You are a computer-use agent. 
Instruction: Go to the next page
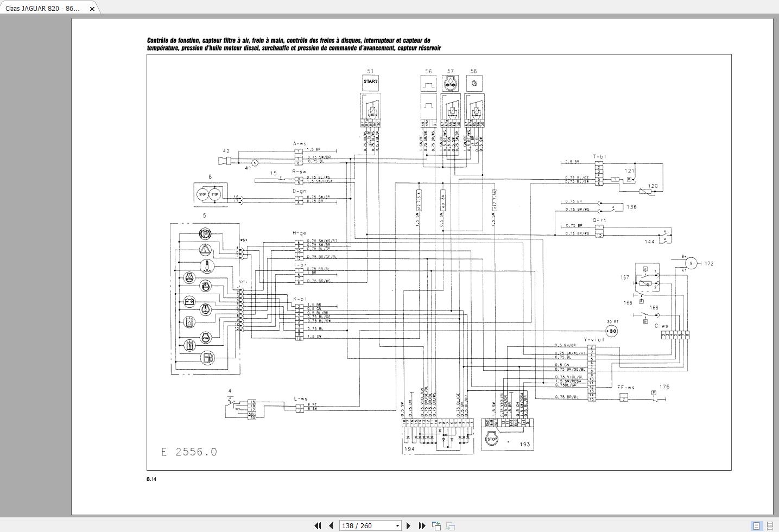click(409, 525)
